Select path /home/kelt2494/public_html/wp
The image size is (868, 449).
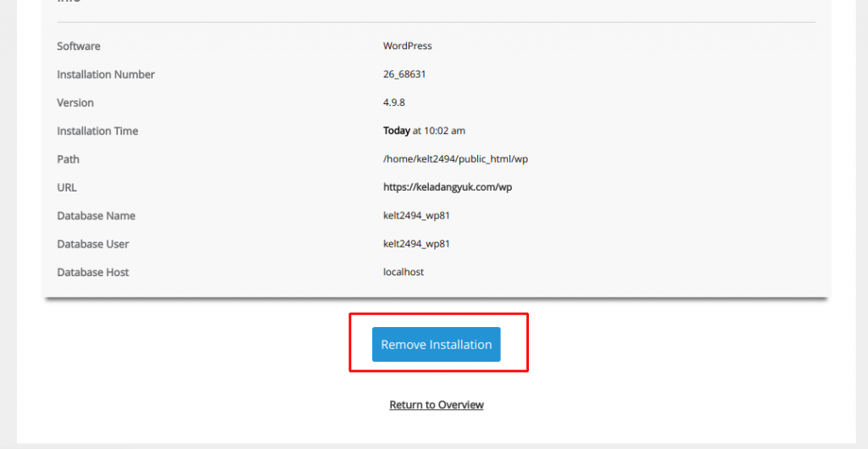(x=455, y=159)
